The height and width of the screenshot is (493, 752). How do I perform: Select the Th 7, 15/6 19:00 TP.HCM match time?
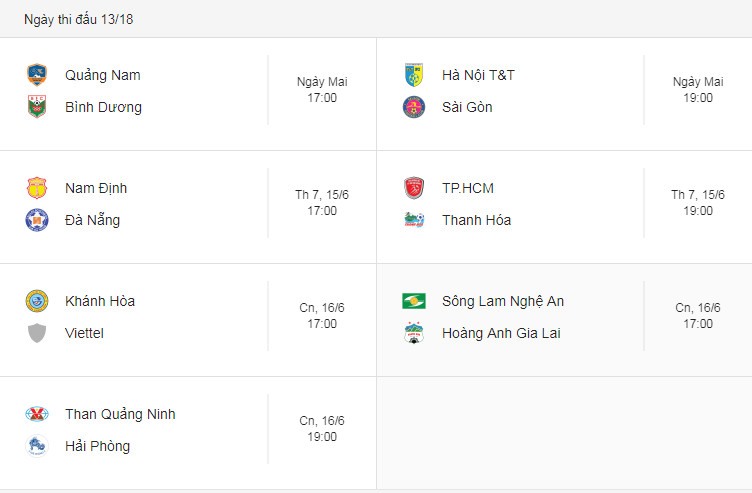tap(698, 202)
